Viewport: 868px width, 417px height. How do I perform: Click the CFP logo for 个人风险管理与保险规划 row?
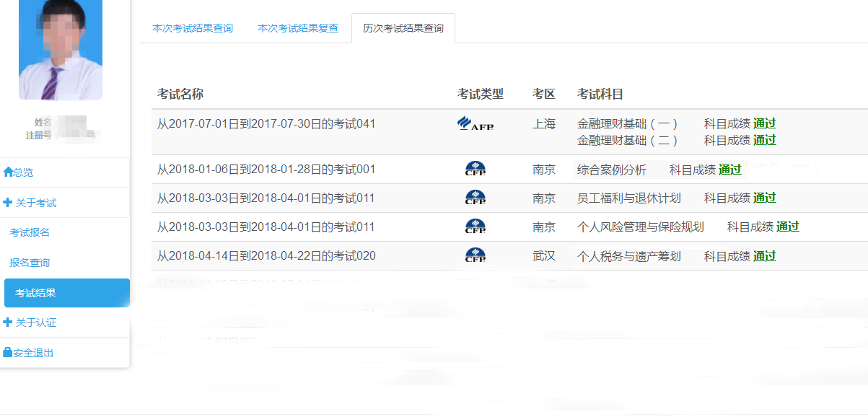(x=475, y=227)
